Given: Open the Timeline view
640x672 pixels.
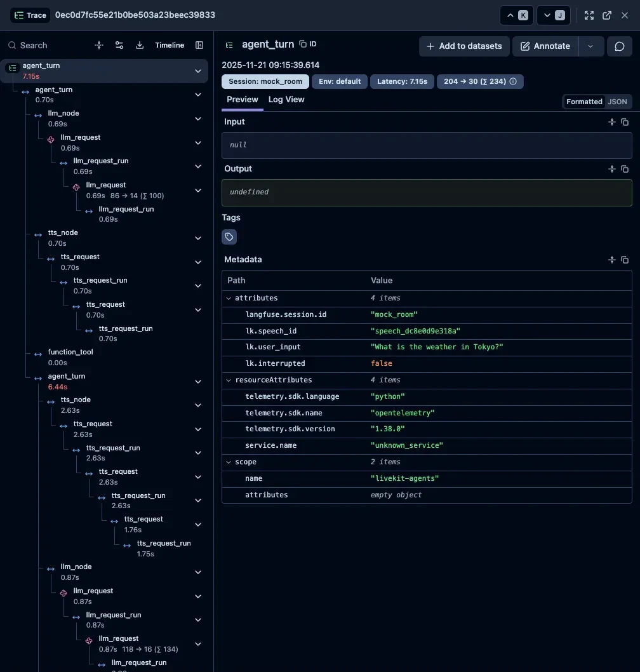Looking at the screenshot, I should pyautogui.click(x=169, y=45).
